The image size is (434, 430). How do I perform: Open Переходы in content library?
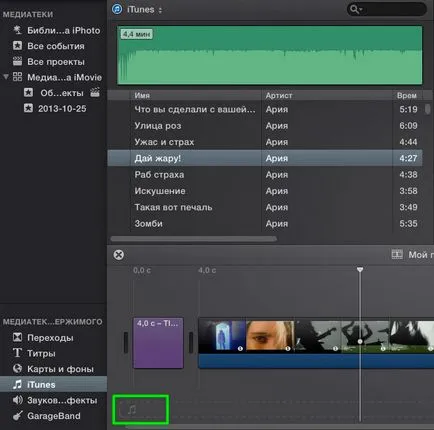coord(50,338)
